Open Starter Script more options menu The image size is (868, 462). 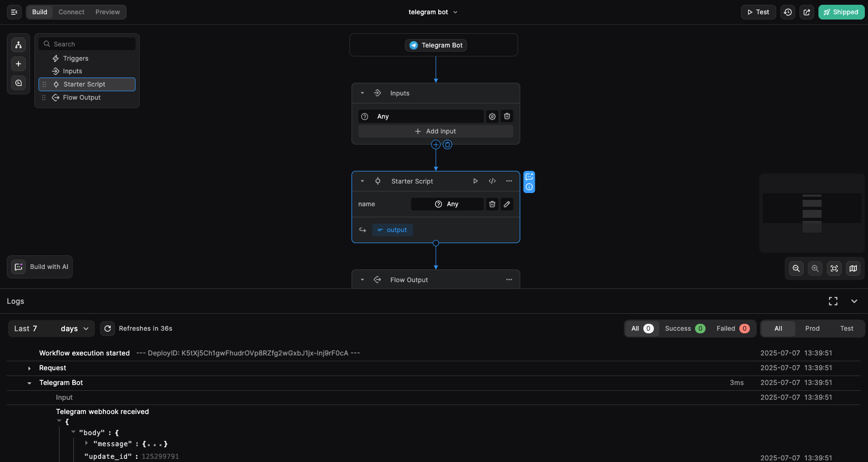pyautogui.click(x=509, y=181)
